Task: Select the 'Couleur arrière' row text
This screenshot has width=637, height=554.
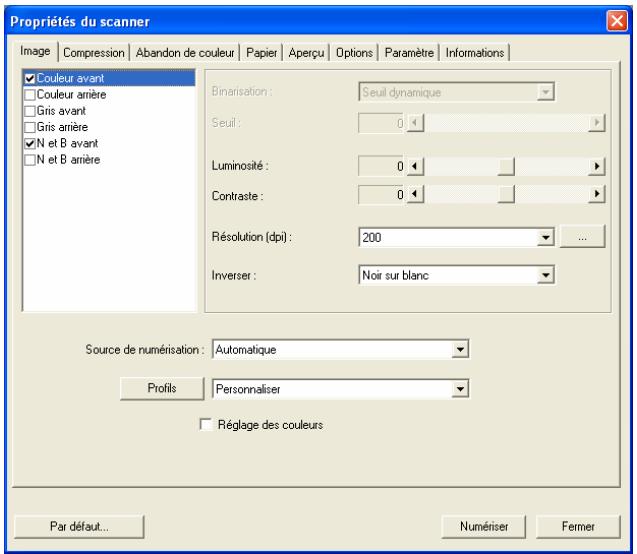Action: (72, 95)
